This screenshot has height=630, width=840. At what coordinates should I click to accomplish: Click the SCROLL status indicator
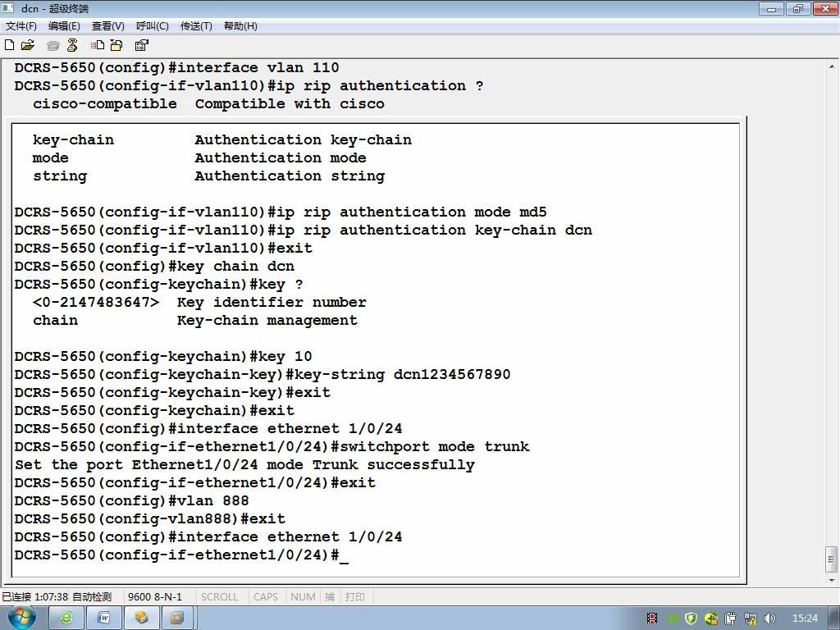pyautogui.click(x=219, y=596)
